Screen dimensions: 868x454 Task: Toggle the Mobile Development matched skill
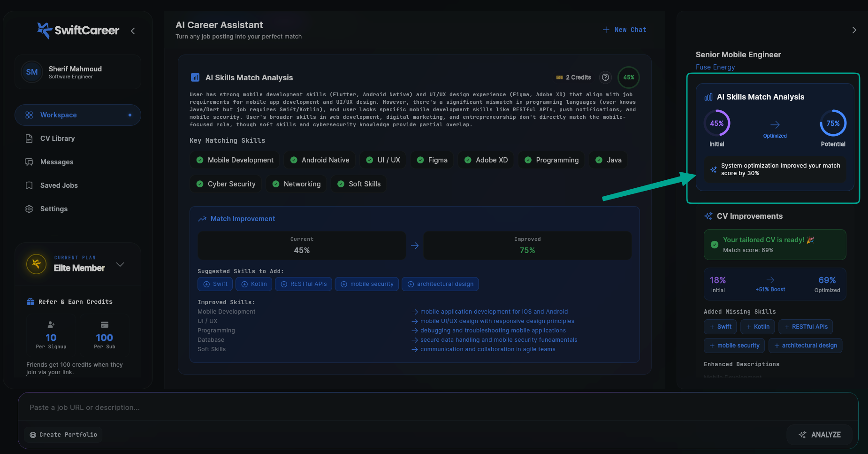click(234, 160)
